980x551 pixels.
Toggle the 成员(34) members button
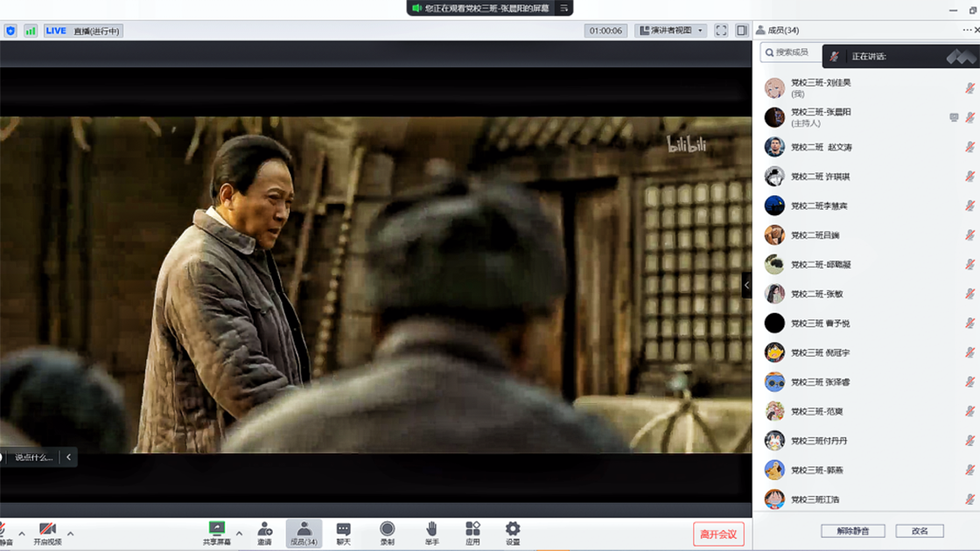pos(304,534)
